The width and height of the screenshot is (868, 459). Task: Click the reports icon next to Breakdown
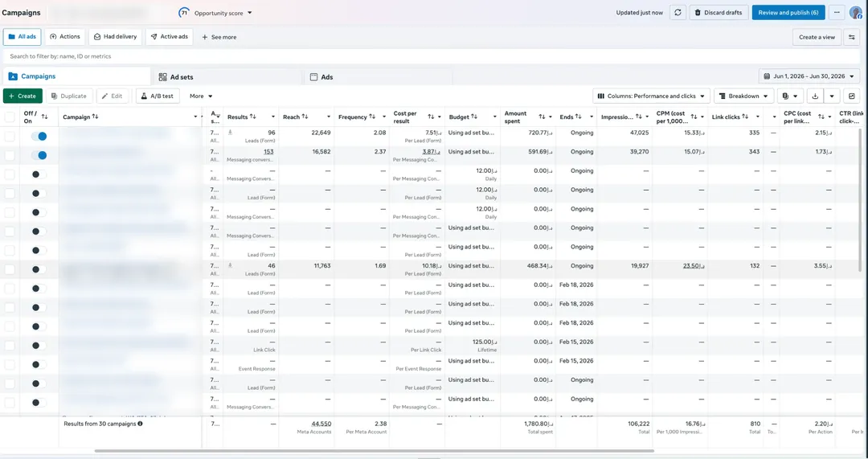click(x=790, y=96)
